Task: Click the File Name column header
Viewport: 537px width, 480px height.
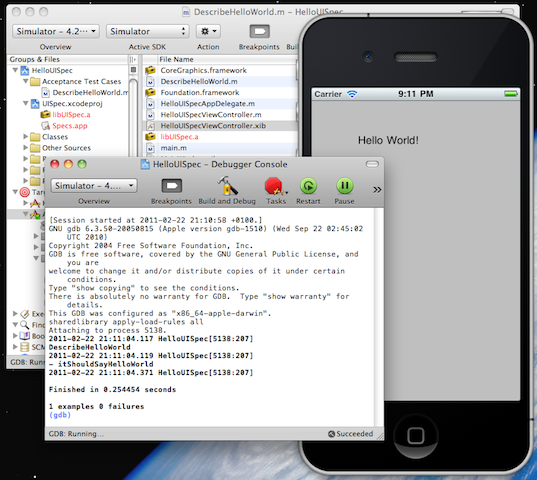Action: 176,59
